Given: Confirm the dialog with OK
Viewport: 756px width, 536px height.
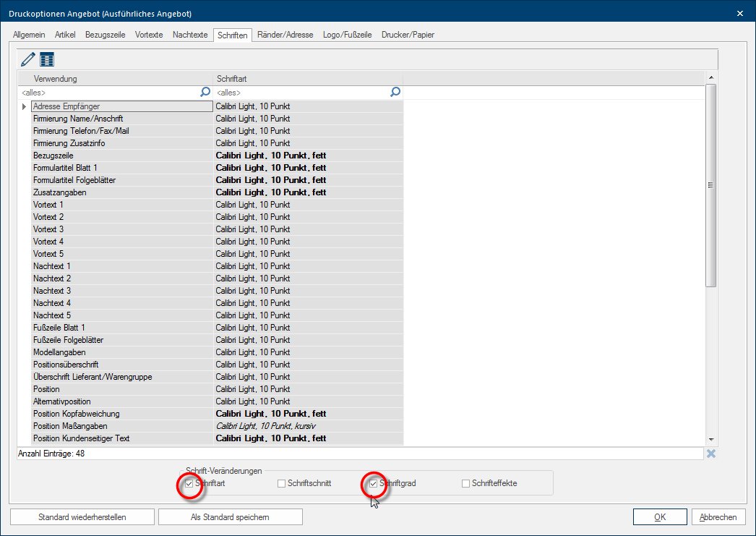Looking at the screenshot, I should (660, 517).
